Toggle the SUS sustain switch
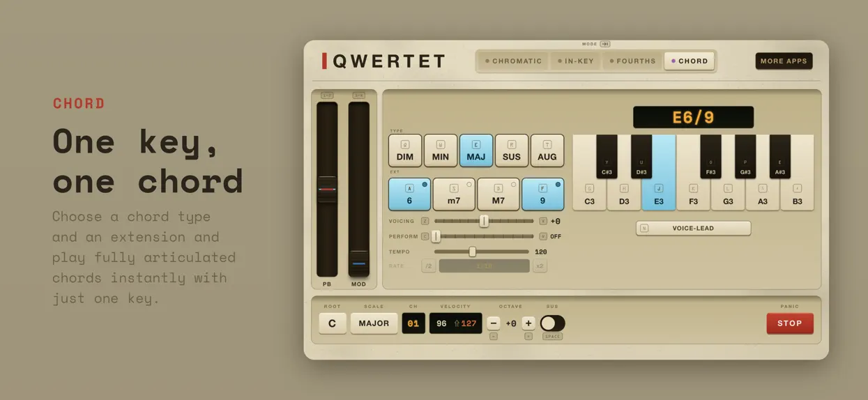Viewport: 868px width, 400px height. 553,323
